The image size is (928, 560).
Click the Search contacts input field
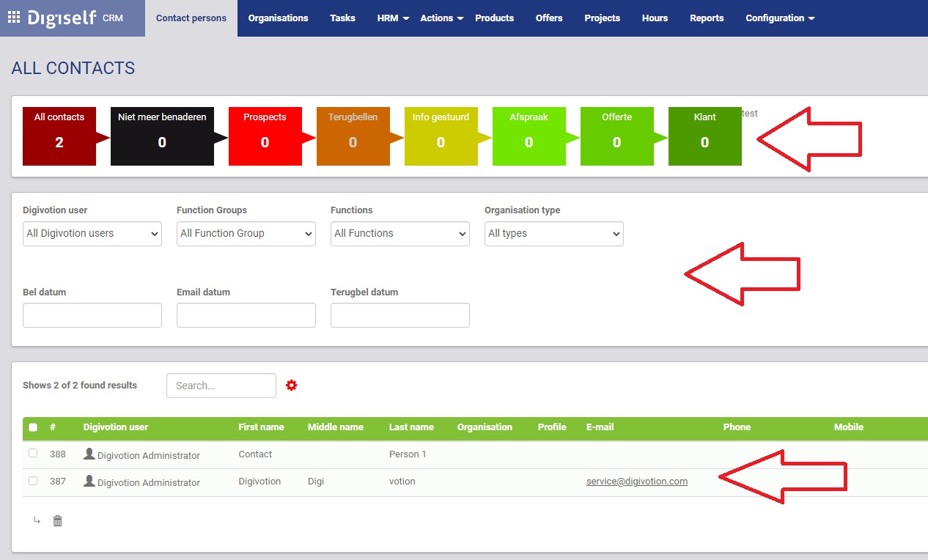(x=221, y=386)
